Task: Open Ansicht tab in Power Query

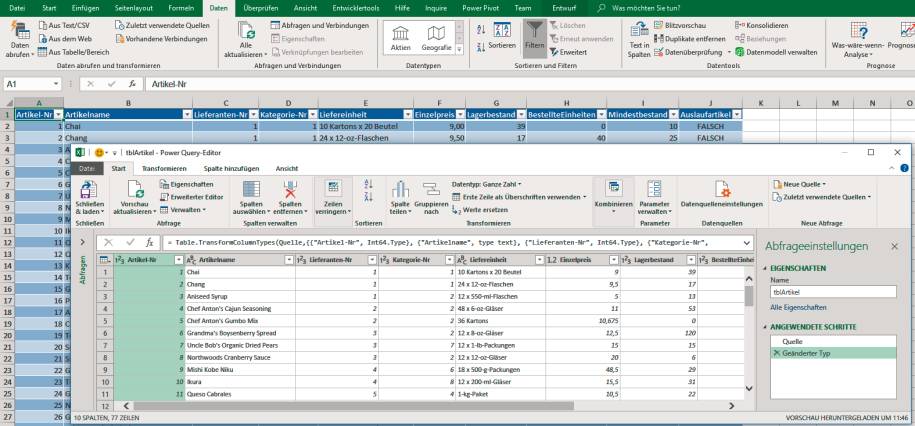Action: pyautogui.click(x=287, y=168)
